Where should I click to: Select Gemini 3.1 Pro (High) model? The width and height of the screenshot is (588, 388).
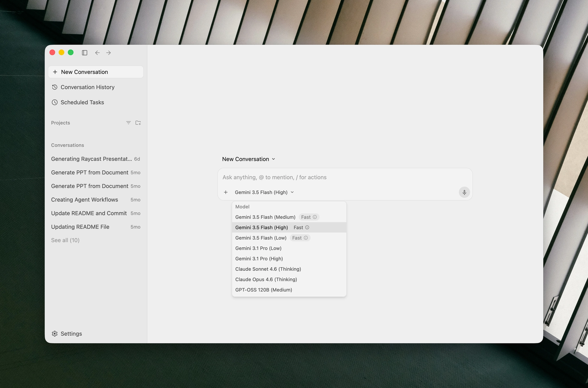pos(289,259)
